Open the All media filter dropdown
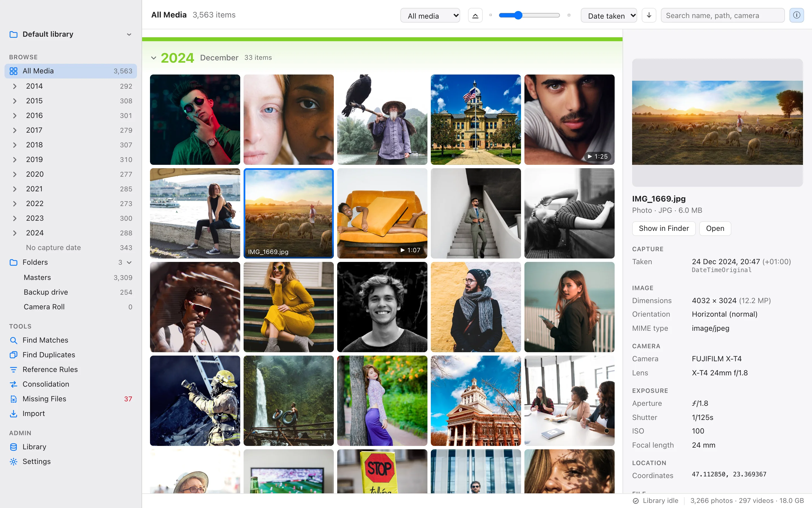 [430, 16]
